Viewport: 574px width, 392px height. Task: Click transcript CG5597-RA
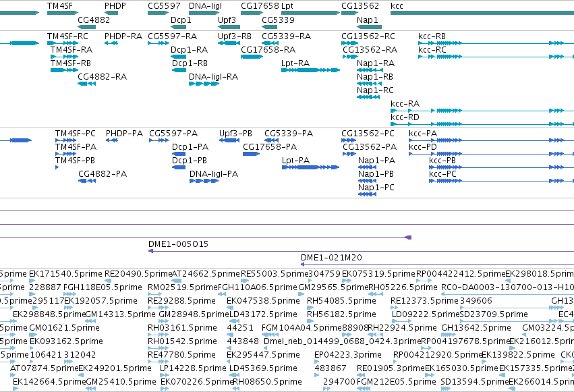[x=173, y=36]
